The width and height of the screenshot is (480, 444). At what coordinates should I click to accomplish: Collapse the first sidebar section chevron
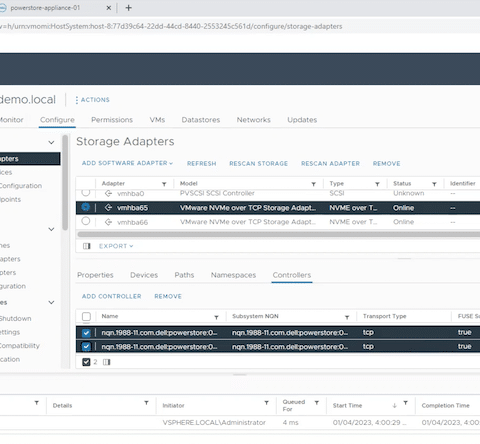[51, 142]
